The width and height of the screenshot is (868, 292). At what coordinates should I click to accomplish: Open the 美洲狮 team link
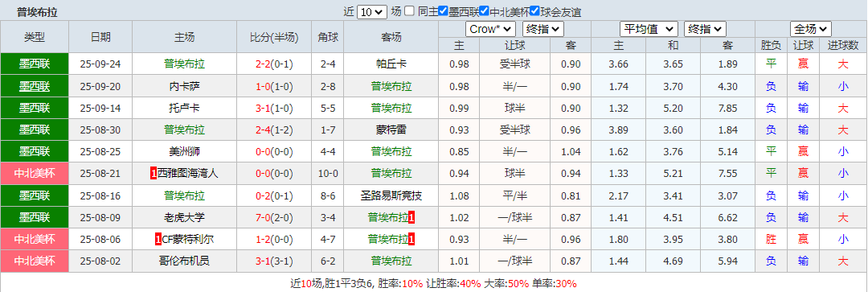[x=185, y=152]
